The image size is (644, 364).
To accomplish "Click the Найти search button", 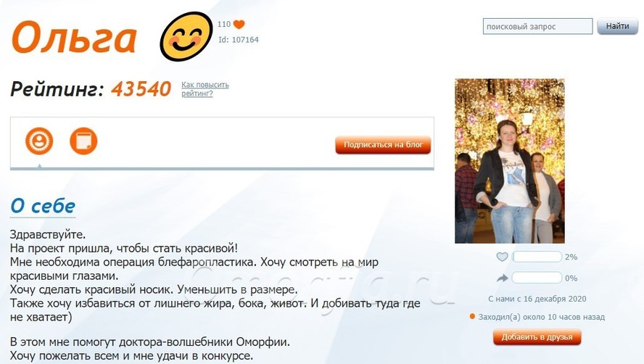I will coord(617,26).
